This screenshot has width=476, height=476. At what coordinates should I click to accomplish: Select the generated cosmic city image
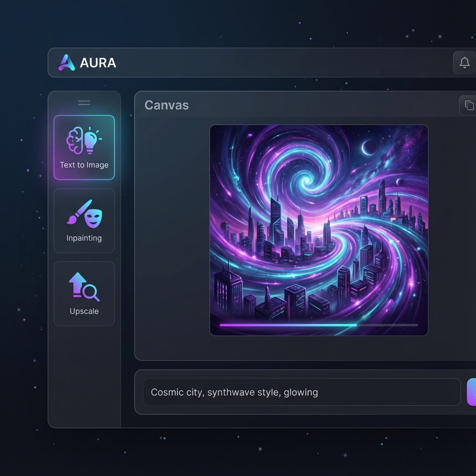(318, 223)
